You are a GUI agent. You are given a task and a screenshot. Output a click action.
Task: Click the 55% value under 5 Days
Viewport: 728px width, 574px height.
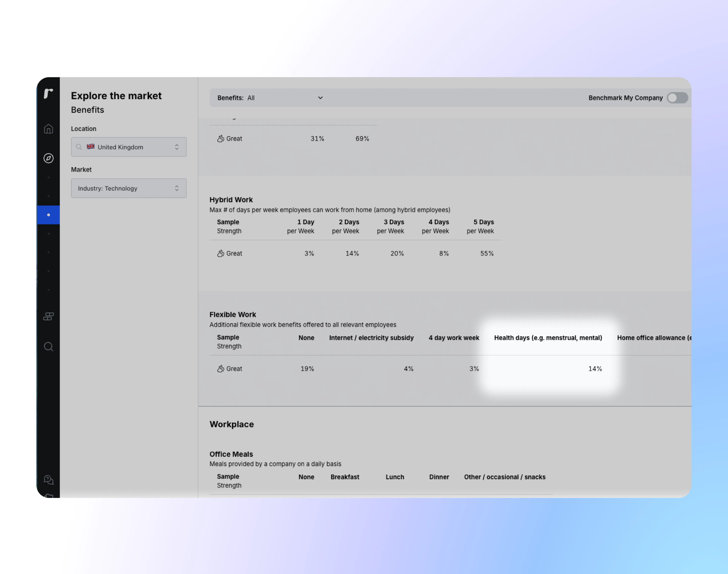click(x=487, y=253)
